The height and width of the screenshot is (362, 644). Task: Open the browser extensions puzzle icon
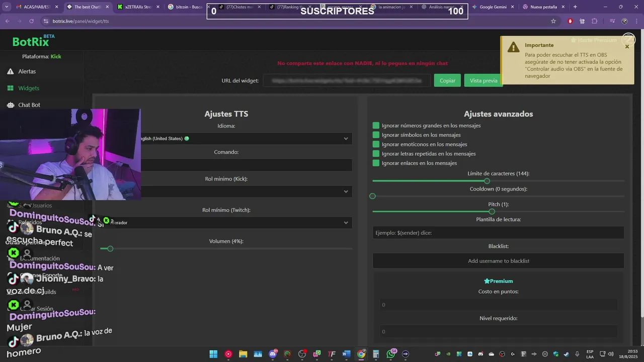pyautogui.click(x=595, y=21)
